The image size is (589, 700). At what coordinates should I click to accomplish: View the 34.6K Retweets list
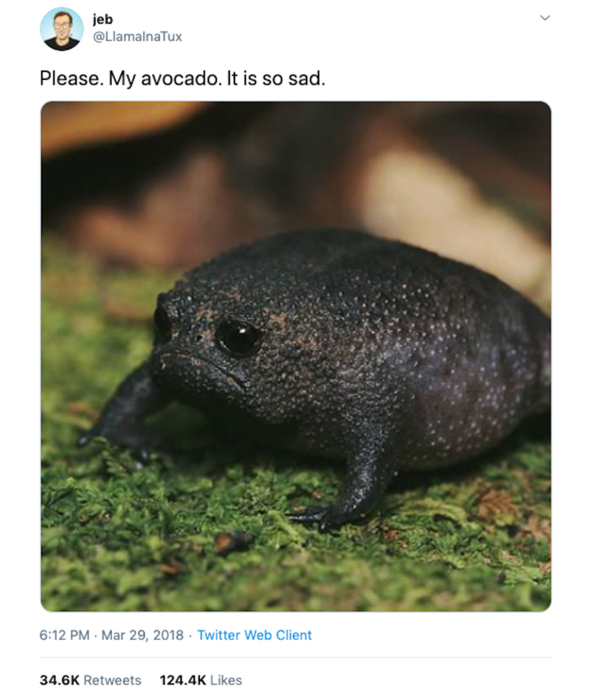pyautogui.click(x=90, y=680)
